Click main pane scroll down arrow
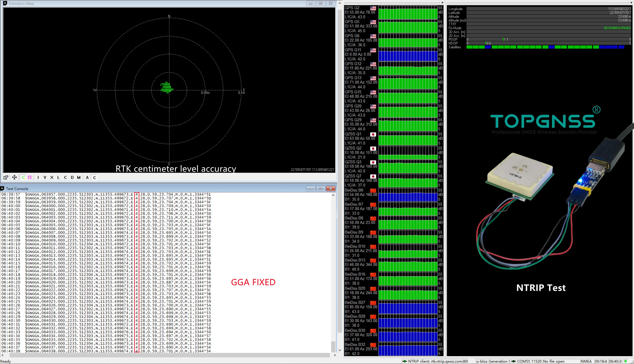634x364 pixels. [x=339, y=350]
